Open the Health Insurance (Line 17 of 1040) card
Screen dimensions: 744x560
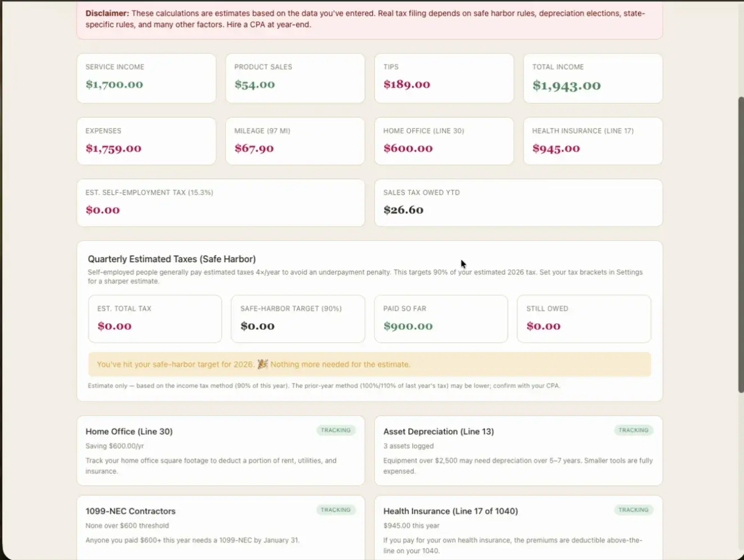coord(518,527)
